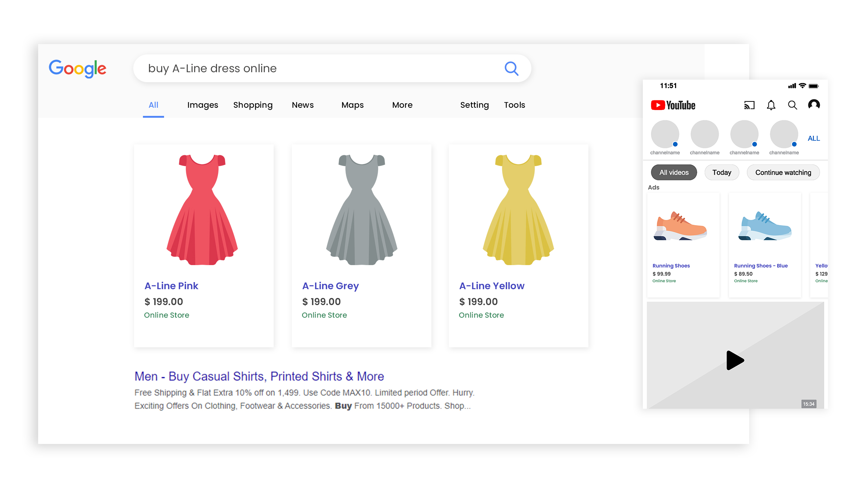
Task: Tap ALL next to channel list
Action: 814,138
